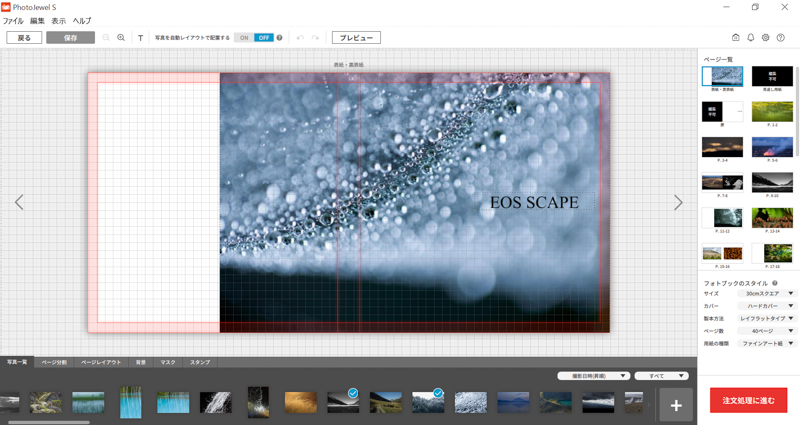This screenshot has height=425, width=800.
Task: Click PhotoJewel S app logo icon
Action: [6, 7]
